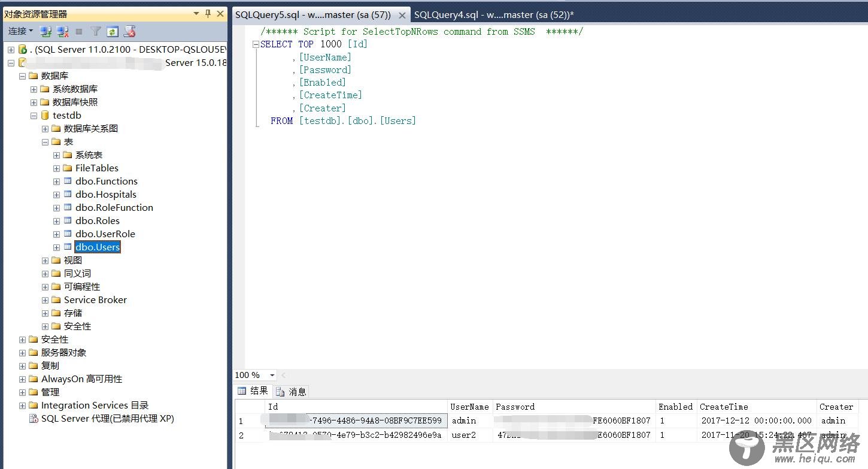Switch to the SQLQuery5.sql tab
Image resolution: width=868 pixels, height=469 pixels.
pyautogui.click(x=313, y=14)
